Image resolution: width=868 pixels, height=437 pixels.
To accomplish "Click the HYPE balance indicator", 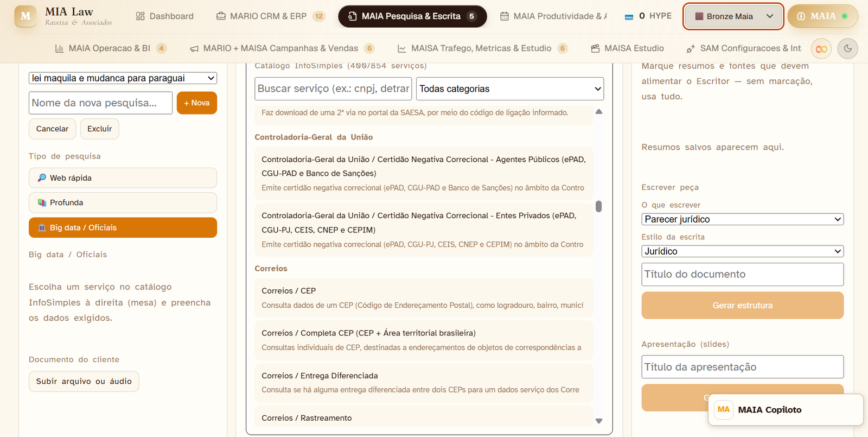I will coord(648,16).
